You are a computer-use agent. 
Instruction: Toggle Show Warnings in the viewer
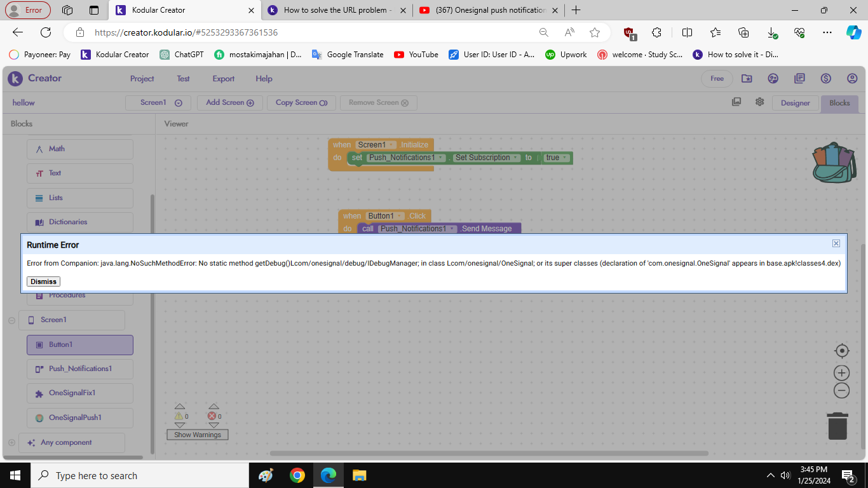pos(197,435)
